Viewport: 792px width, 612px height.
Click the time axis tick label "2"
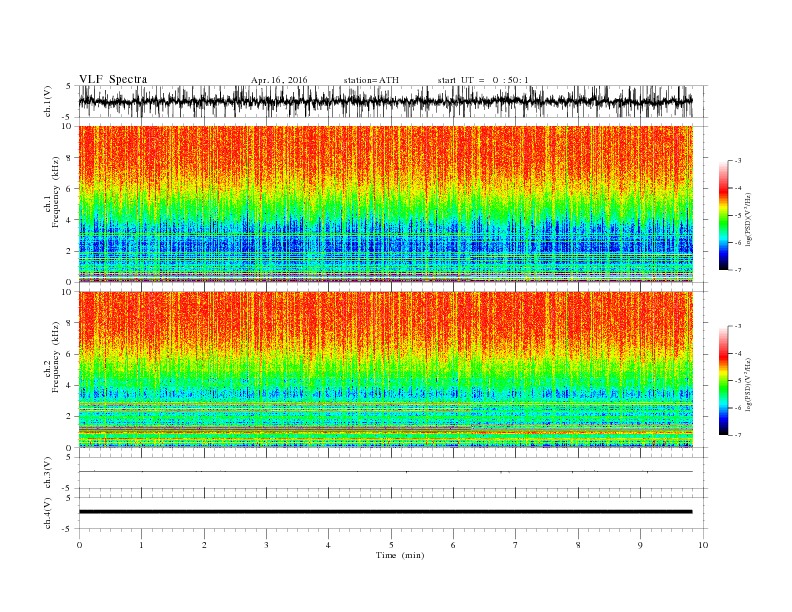tap(204, 545)
